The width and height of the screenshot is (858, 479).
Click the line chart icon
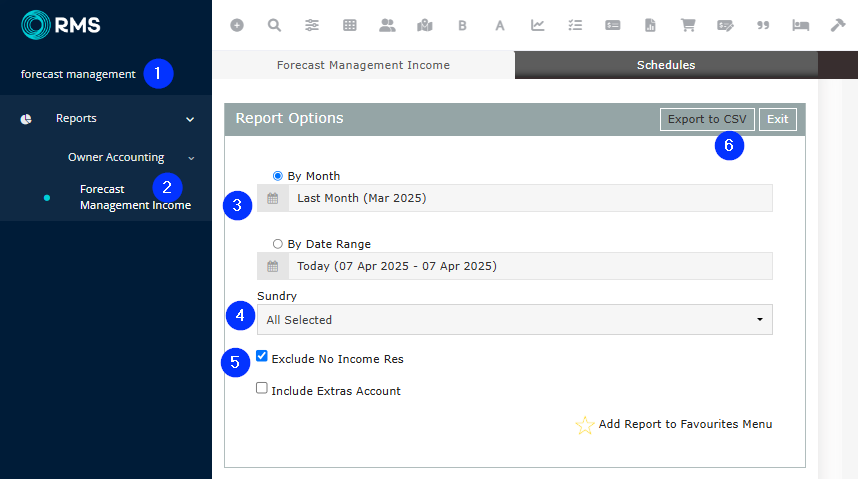[x=538, y=25]
